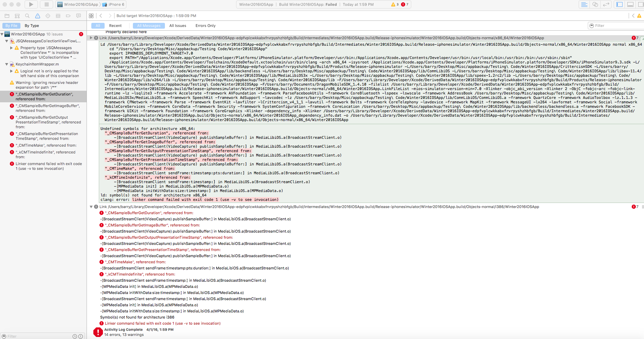Go forward in editor history
This screenshot has width=644, height=339.
pos(110,16)
